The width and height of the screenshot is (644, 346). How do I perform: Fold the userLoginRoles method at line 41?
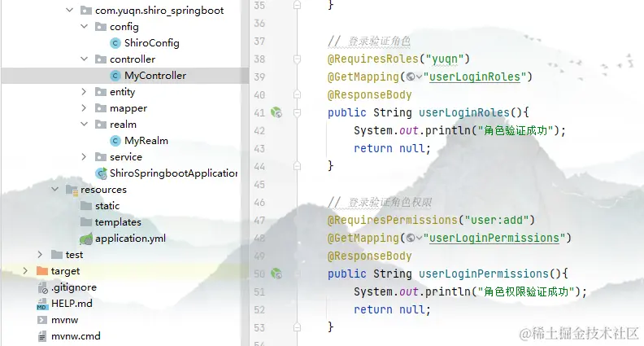point(297,112)
